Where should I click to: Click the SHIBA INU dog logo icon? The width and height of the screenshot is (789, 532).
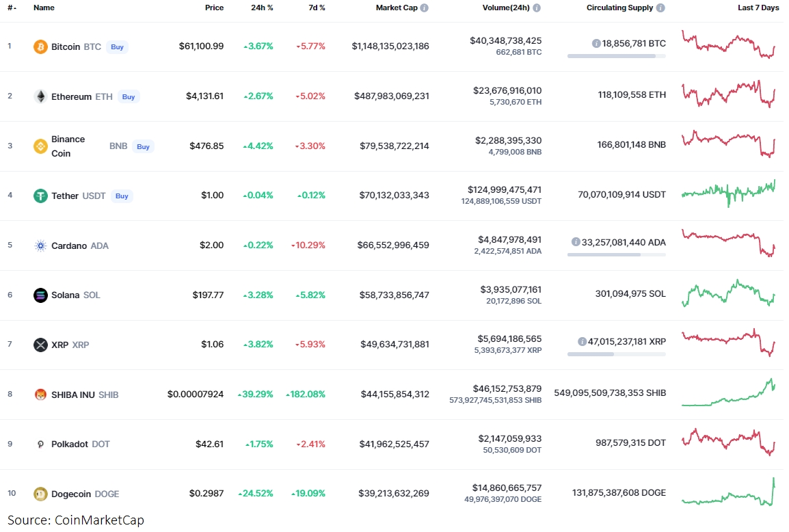(x=40, y=395)
